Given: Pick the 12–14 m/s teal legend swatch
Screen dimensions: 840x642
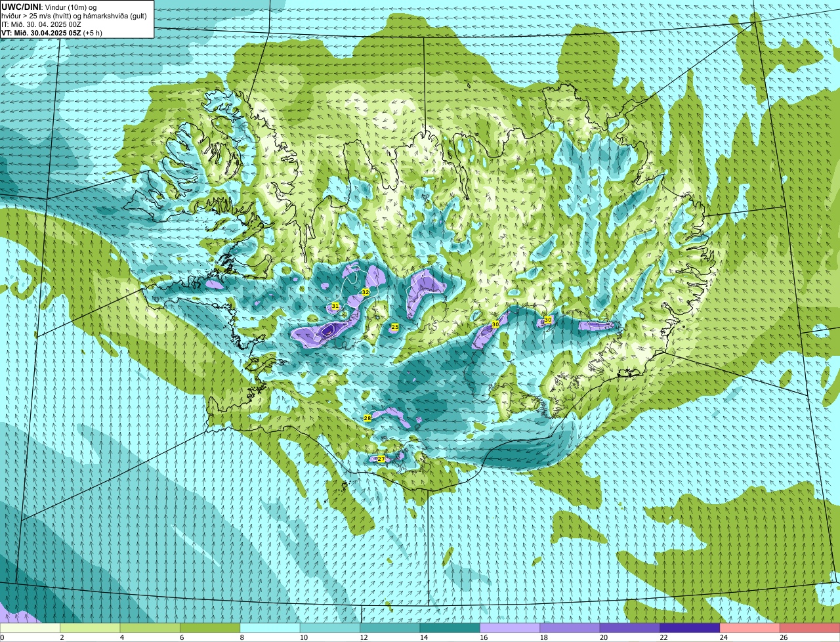Looking at the screenshot, I should (x=390, y=628).
